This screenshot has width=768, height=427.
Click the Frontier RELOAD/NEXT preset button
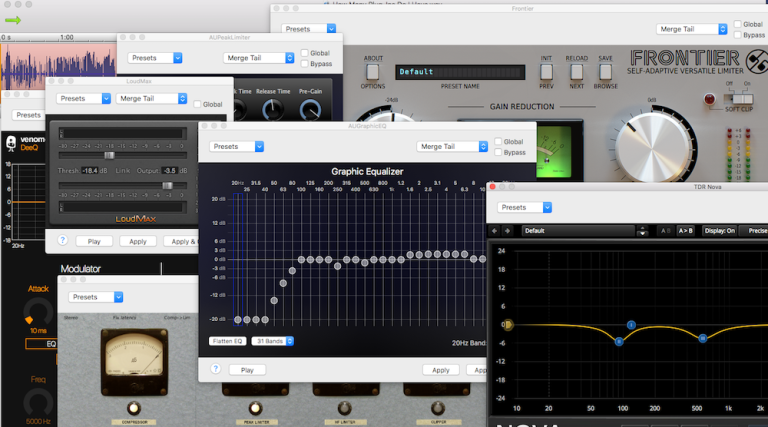click(576, 72)
